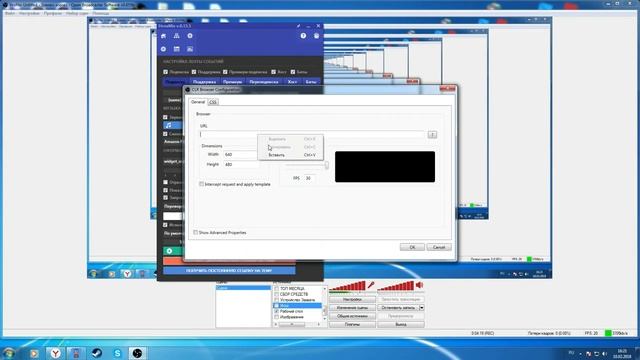Screen dimensions: 640x360
Task: Click into the URL input field
Action: coord(312,134)
